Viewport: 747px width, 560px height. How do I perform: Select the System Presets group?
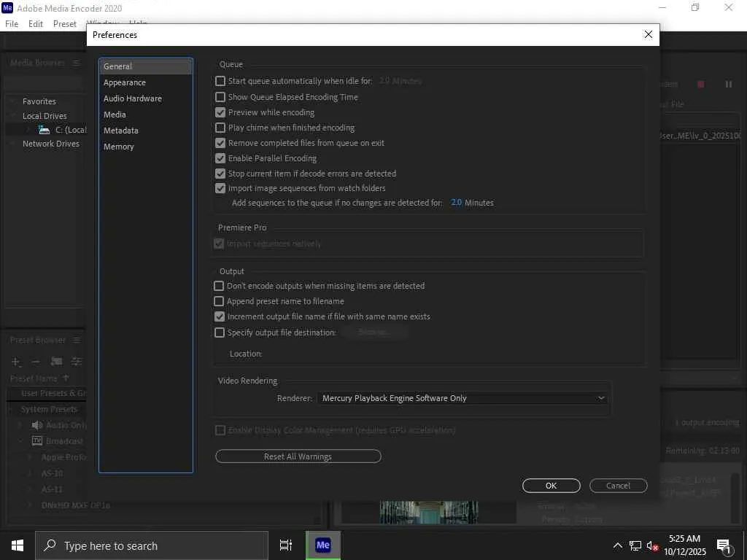click(x=49, y=410)
